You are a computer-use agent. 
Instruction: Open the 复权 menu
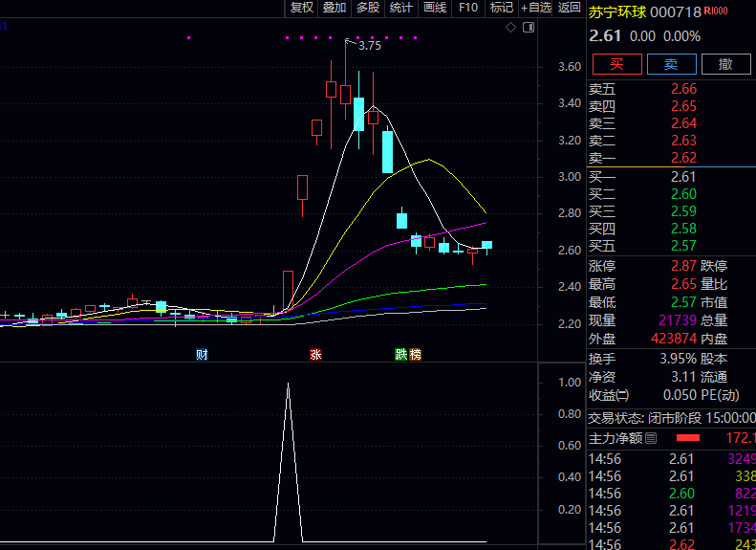[x=302, y=8]
